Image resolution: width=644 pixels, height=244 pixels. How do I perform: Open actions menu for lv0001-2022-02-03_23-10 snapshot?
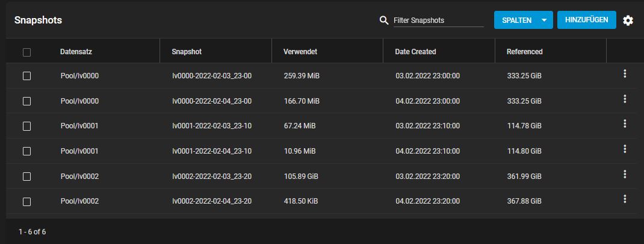625,124
